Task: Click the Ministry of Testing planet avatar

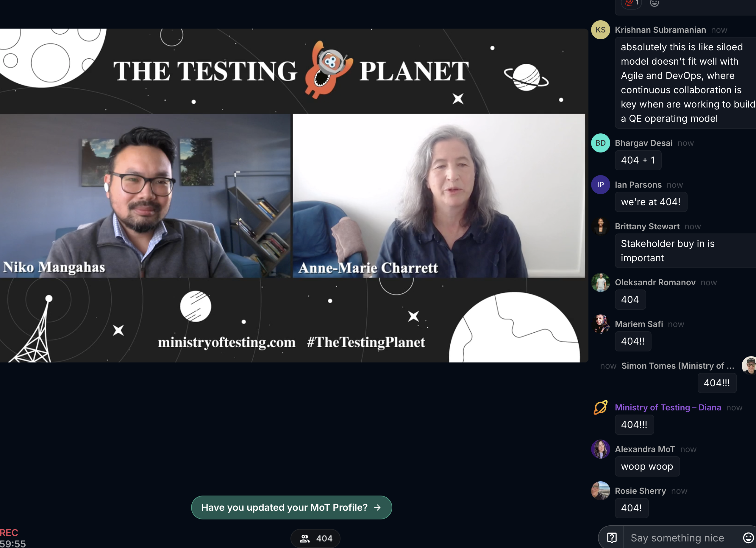Action: [x=600, y=408]
